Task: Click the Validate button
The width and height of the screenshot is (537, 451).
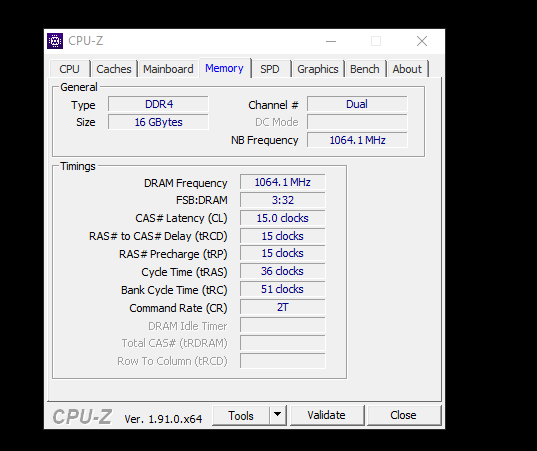Action: 327,415
